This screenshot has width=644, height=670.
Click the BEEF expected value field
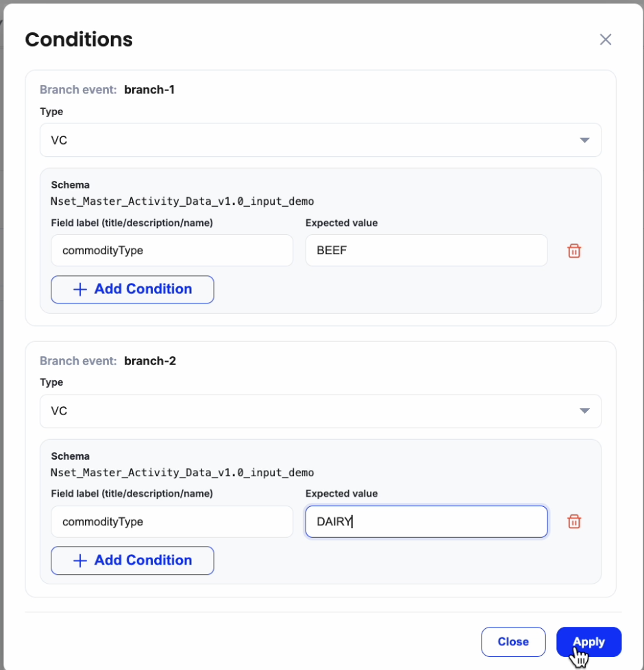pyautogui.click(x=425, y=251)
